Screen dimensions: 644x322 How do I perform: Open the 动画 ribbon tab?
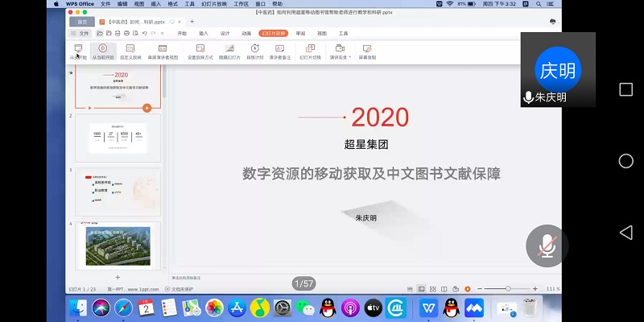[246, 34]
